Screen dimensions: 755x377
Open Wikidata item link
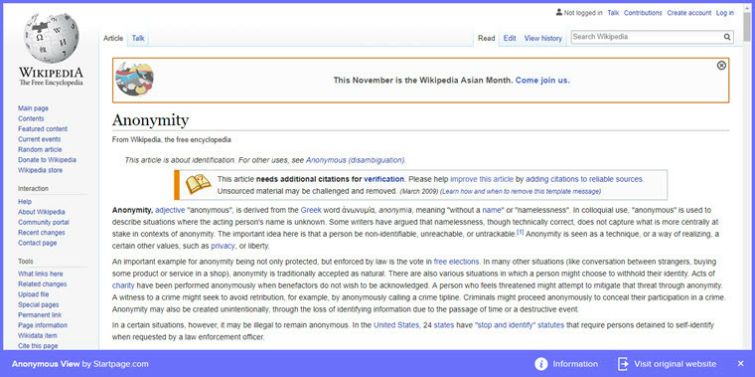[x=38, y=336]
